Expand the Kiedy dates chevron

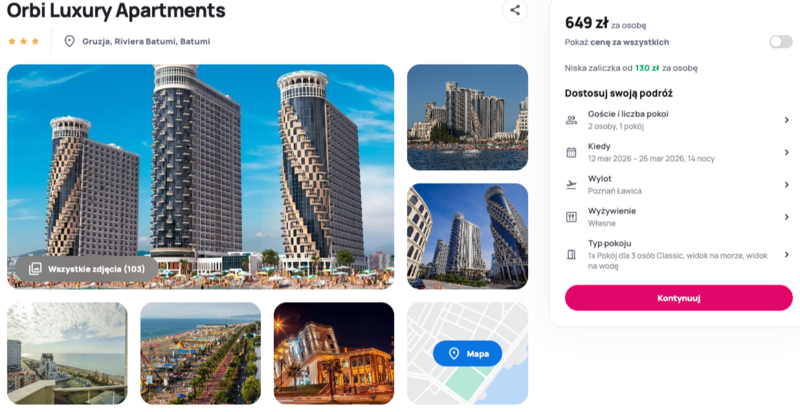click(786, 152)
